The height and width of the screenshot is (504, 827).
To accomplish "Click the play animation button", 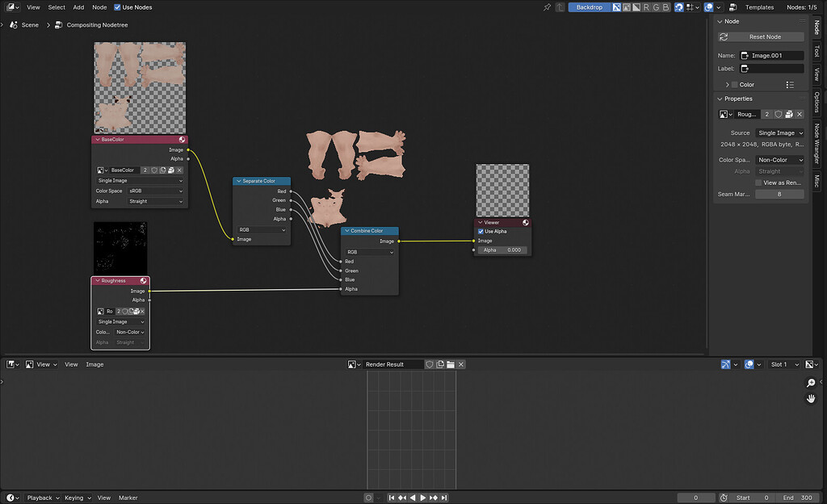I will [x=423, y=498].
